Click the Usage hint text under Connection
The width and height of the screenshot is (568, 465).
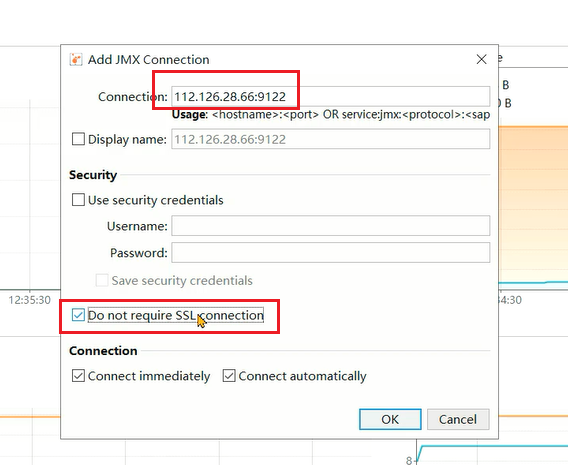coord(331,115)
